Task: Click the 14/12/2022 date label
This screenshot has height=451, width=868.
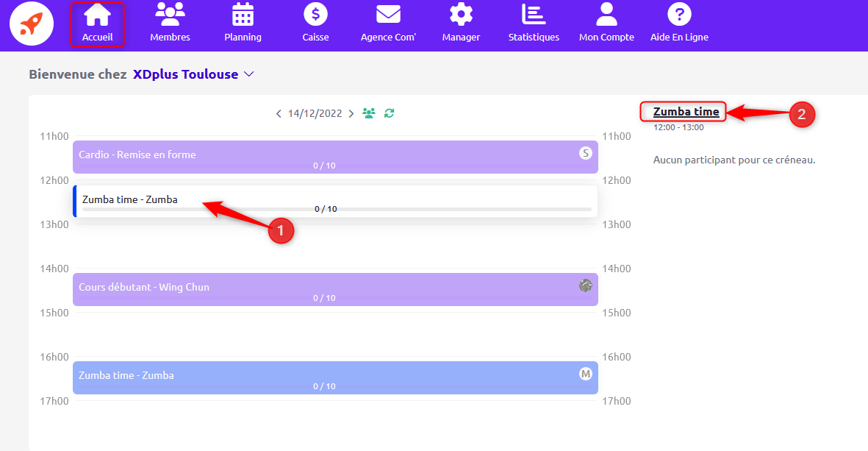Action: point(315,113)
